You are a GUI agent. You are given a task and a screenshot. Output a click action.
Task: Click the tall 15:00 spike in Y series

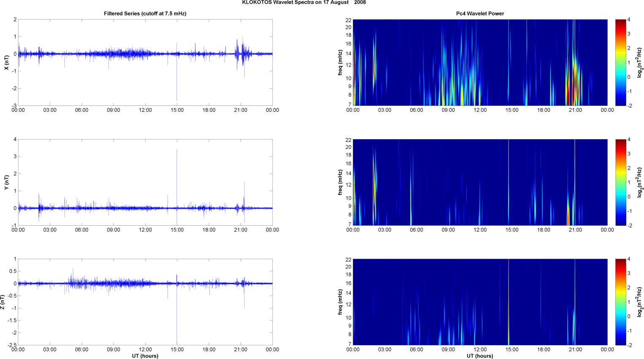pos(177,169)
